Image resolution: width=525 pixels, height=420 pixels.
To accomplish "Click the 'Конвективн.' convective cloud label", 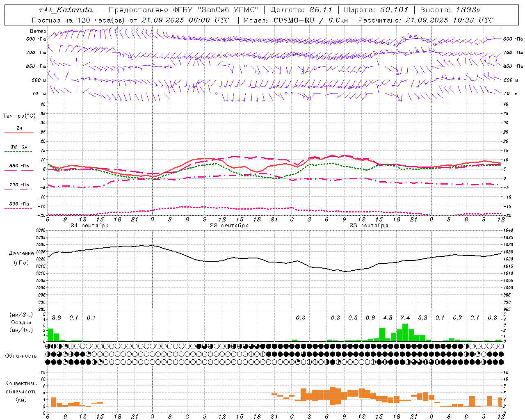I will pos(21,383).
